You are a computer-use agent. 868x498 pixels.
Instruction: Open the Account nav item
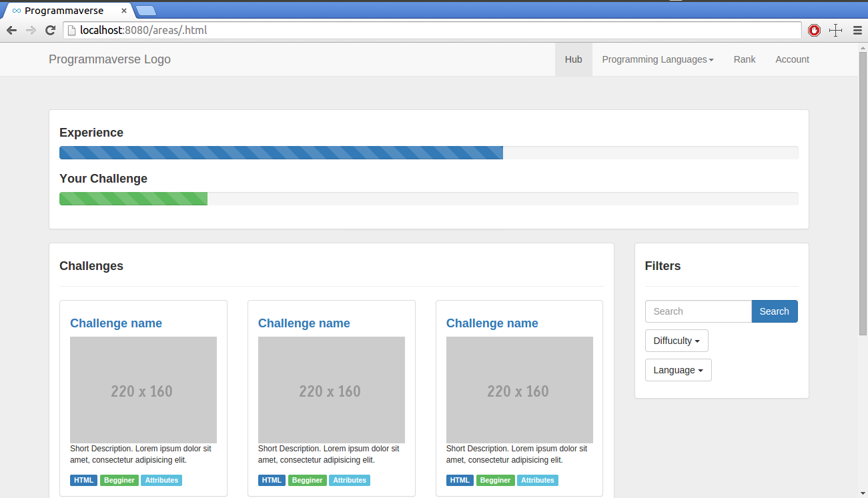pyautogui.click(x=792, y=59)
